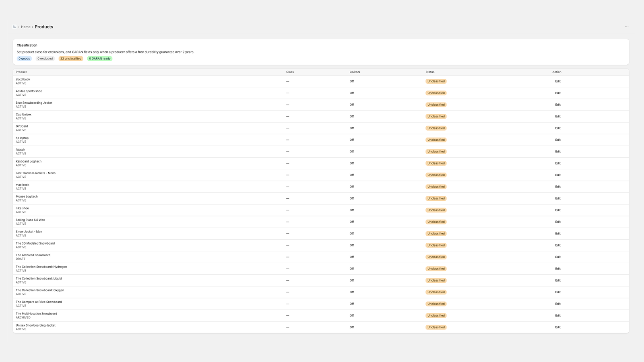This screenshot has height=362, width=644.
Task: Select 'The Archived Snowboard' product name
Action: point(33,255)
